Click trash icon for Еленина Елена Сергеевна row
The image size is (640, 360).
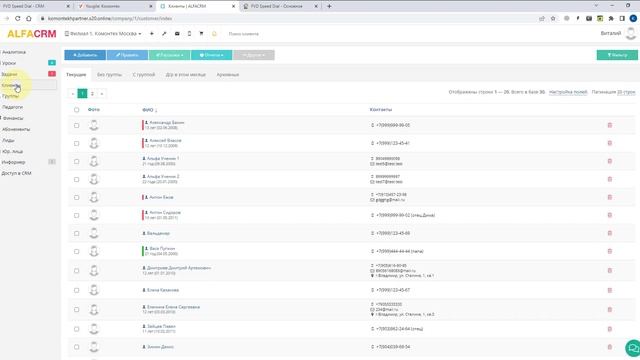(x=610, y=309)
